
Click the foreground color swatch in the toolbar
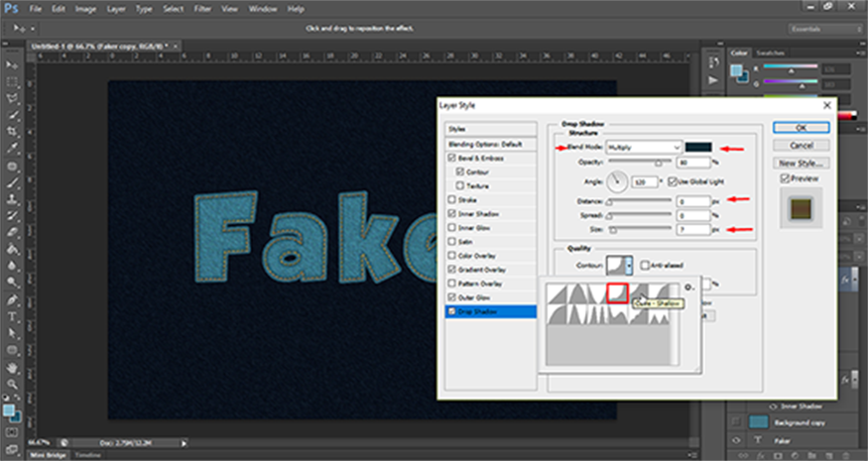[x=8, y=408]
